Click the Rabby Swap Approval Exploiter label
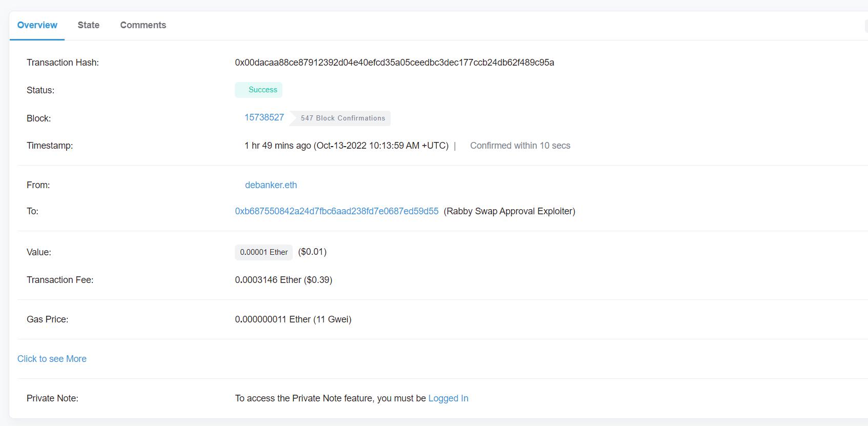The image size is (868, 426). point(509,211)
